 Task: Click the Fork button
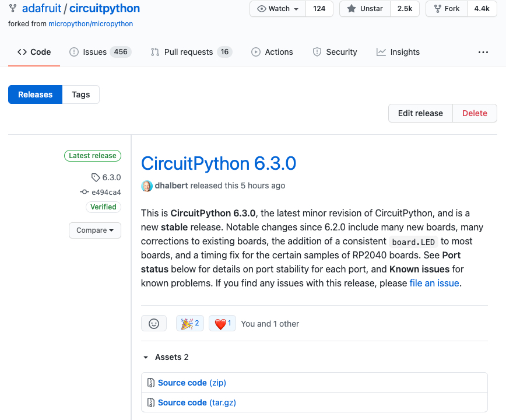point(447,9)
